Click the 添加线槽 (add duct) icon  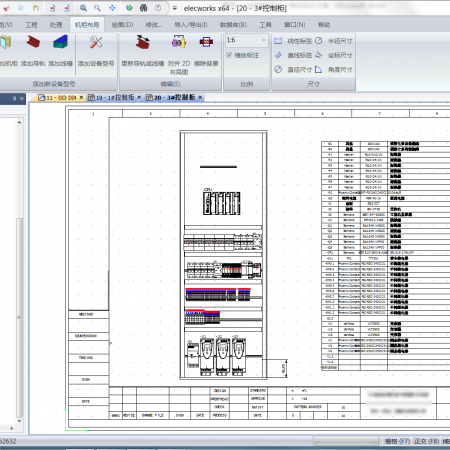tap(60, 43)
